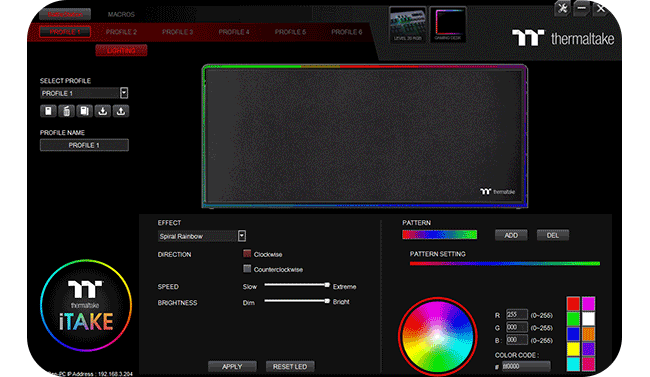The width and height of the screenshot is (650, 377).
Task: Select the Level 20 RGB keyboard thumbnail
Action: tap(408, 24)
